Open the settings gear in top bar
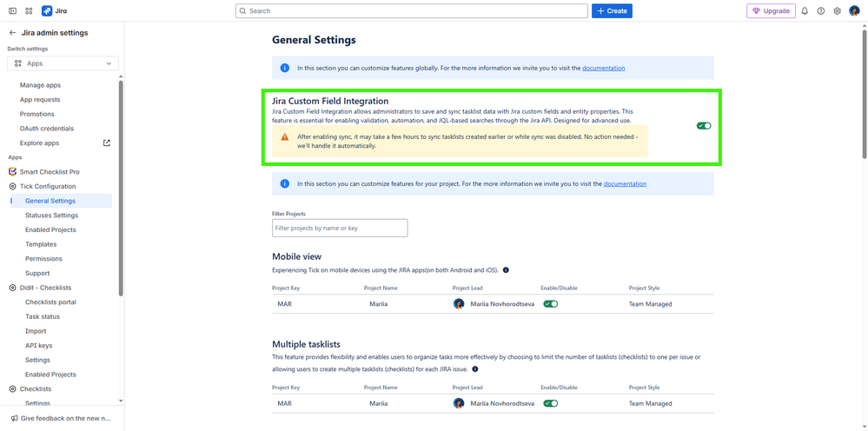This screenshot has height=431, width=868. pyautogui.click(x=837, y=10)
